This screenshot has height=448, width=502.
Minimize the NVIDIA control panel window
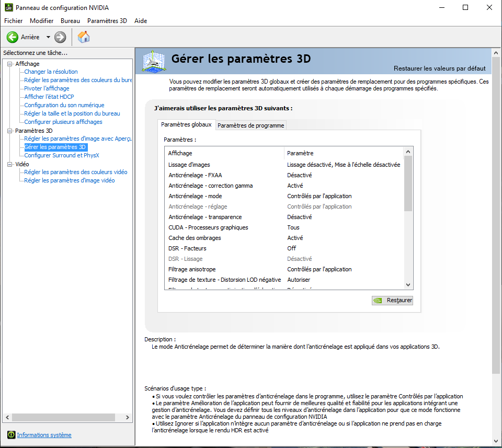tap(442, 7)
